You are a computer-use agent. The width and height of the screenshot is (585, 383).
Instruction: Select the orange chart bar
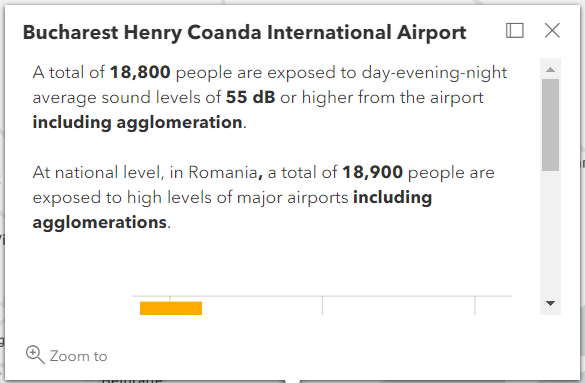tap(171, 308)
